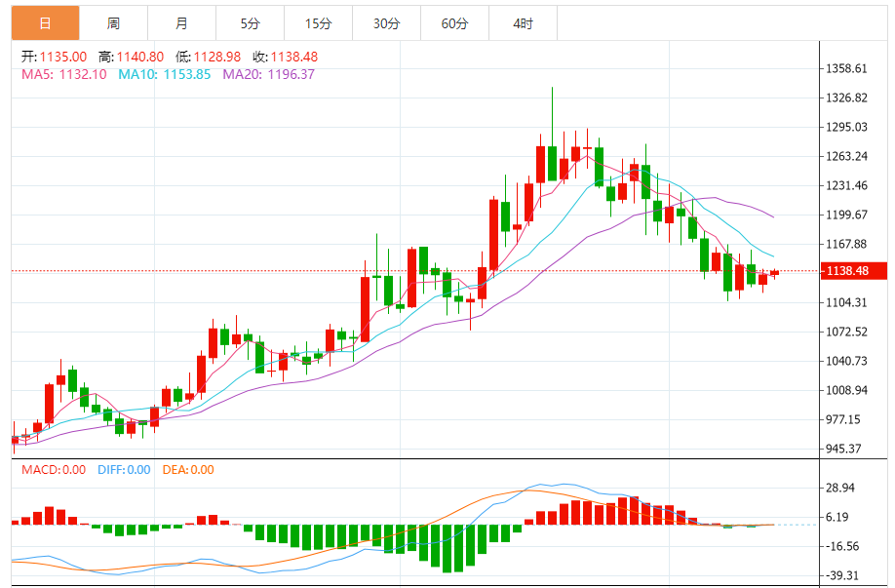Select the 15分 timeframe tab
Viewport: 895px width, 588px height.
318,23
